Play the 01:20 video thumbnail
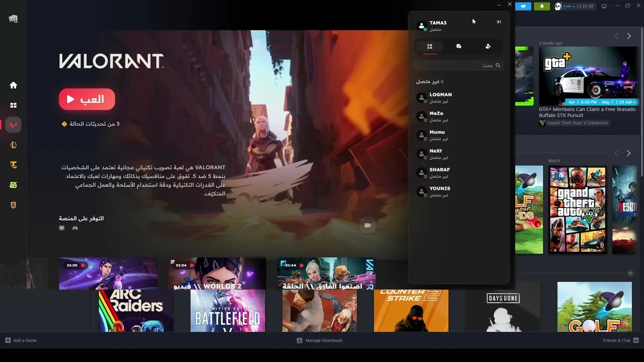The image size is (644, 362). click(108, 274)
